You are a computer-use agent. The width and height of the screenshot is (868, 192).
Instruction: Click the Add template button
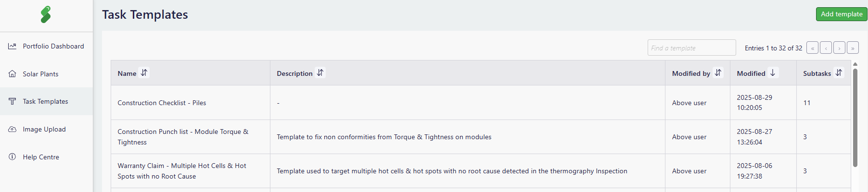(x=842, y=14)
